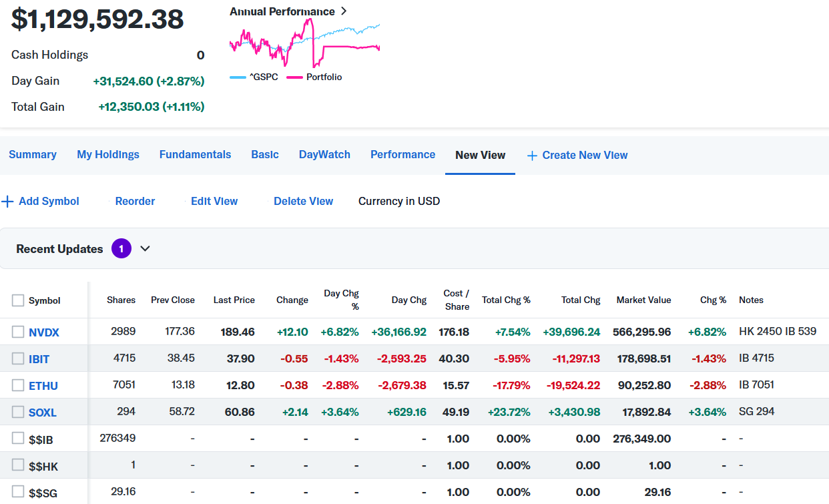This screenshot has height=504, width=829.
Task: Go to the Performance tab
Action: [402, 155]
